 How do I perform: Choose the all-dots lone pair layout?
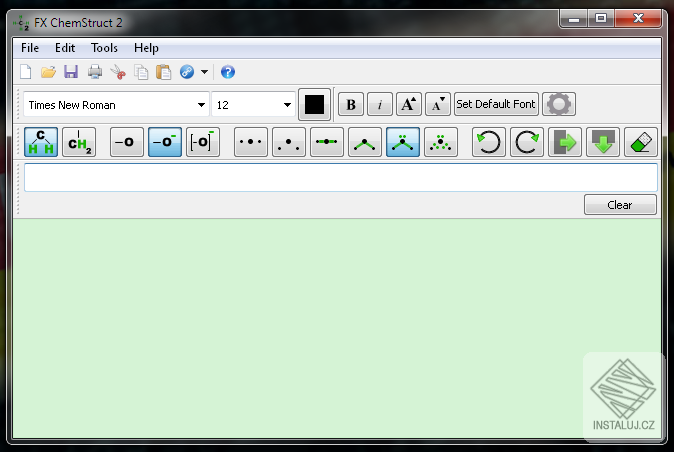tap(441, 142)
